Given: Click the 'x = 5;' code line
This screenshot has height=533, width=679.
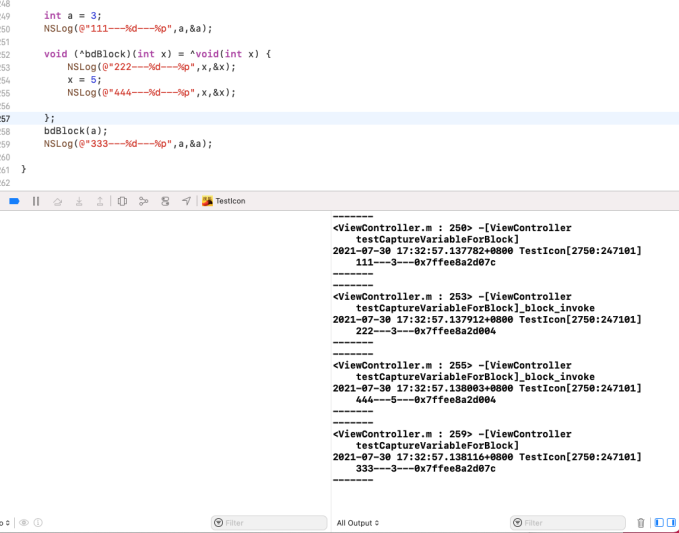Looking at the screenshot, I should (84, 80).
